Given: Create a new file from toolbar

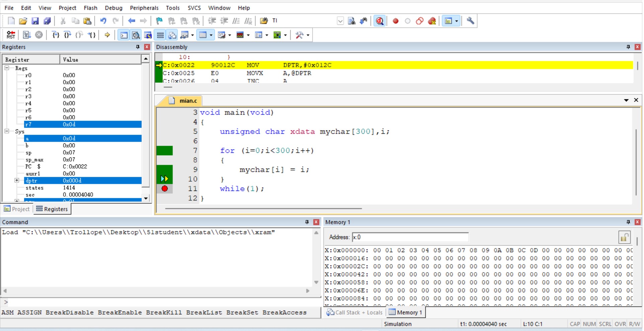Looking at the screenshot, I should (x=11, y=21).
